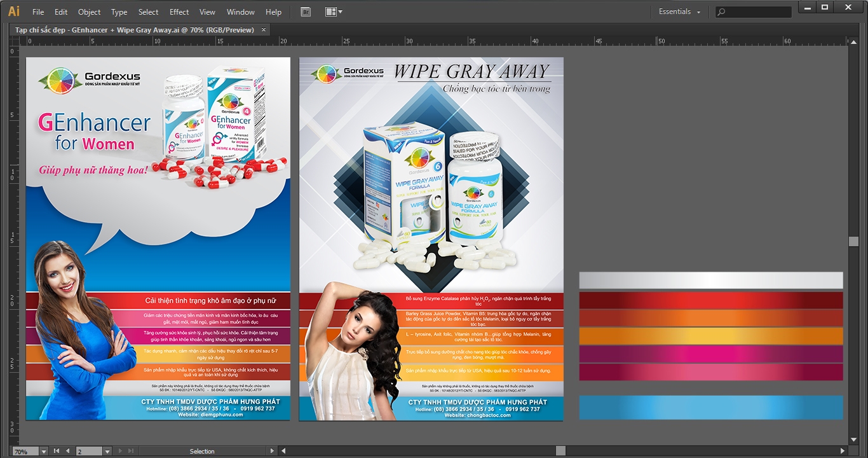Open the Object menu
The width and height of the screenshot is (868, 458).
pos(89,11)
